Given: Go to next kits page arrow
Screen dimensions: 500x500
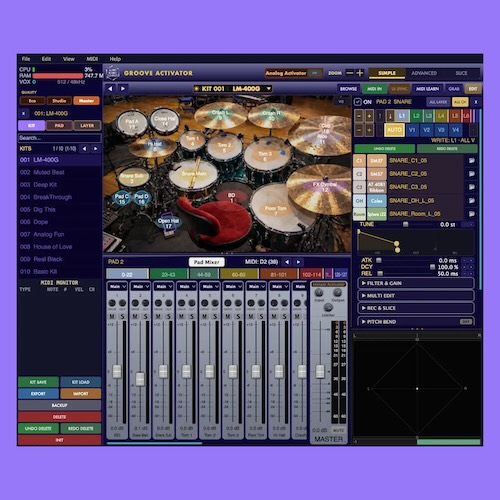Looking at the screenshot, I should click(95, 149).
